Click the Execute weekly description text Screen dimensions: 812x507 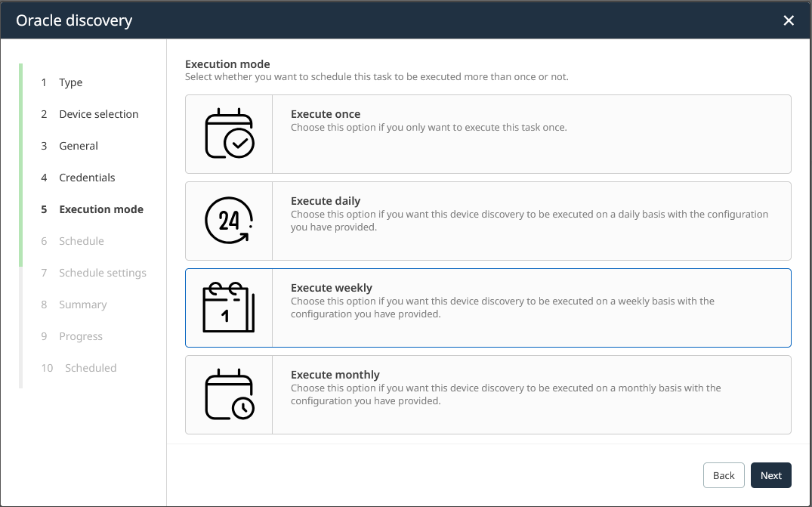502,308
